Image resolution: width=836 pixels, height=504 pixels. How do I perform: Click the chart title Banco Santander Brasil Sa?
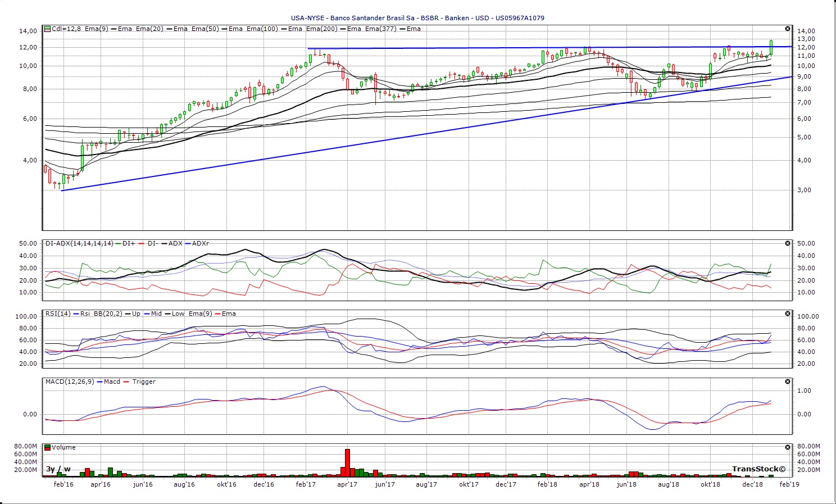[372, 17]
